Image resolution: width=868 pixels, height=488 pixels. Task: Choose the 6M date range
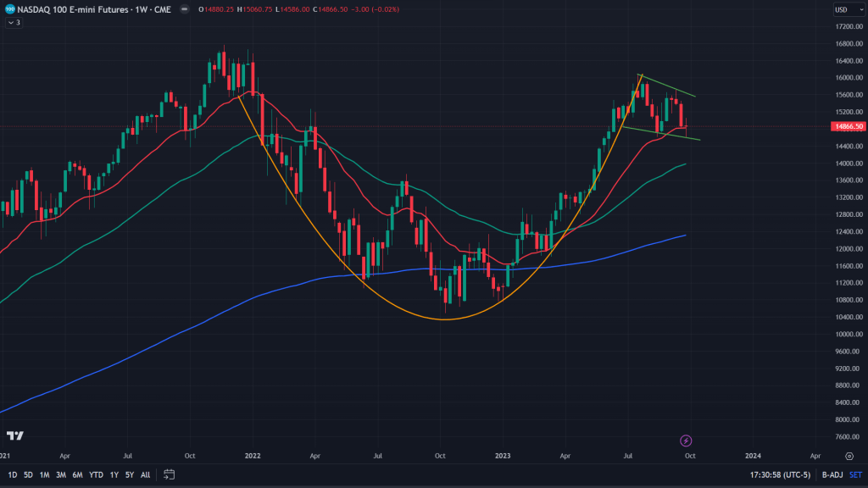click(x=77, y=474)
